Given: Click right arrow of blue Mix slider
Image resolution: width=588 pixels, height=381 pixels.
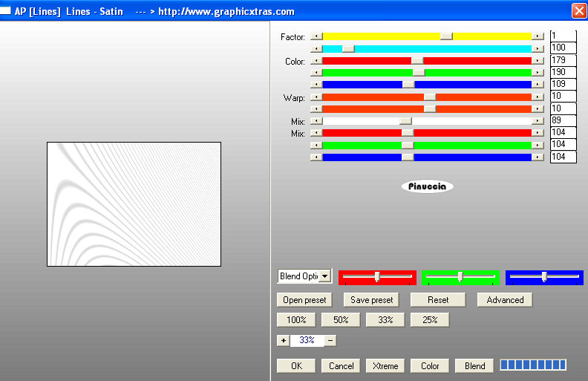Looking at the screenshot, I should click(538, 157).
